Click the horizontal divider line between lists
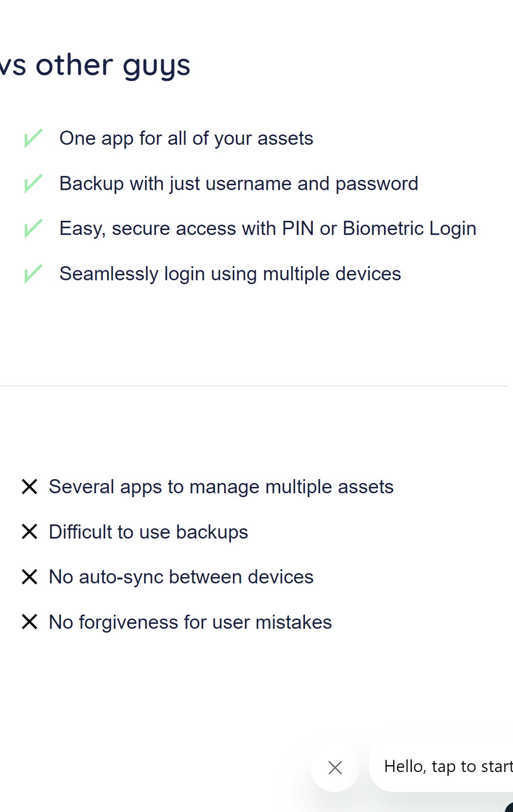This screenshot has width=513, height=812. point(253,386)
